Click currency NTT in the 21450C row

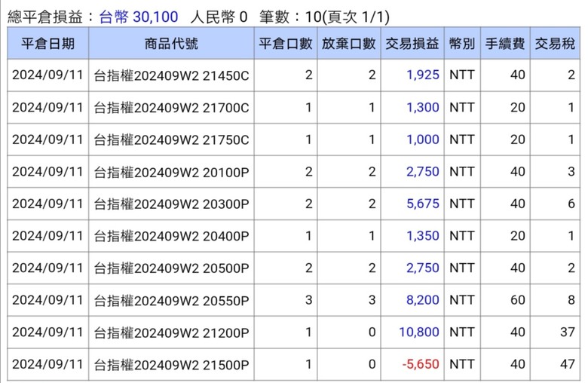462,75
